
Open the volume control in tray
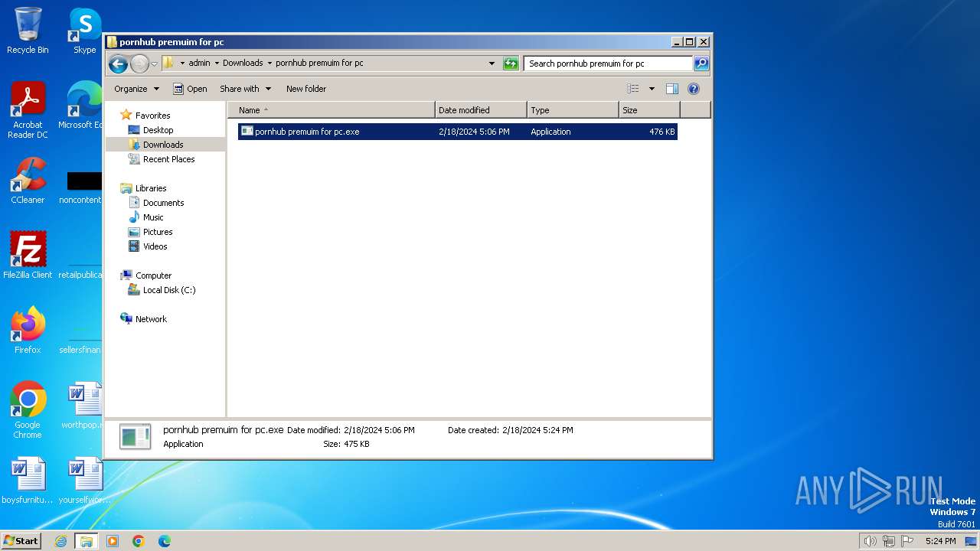[871, 541]
